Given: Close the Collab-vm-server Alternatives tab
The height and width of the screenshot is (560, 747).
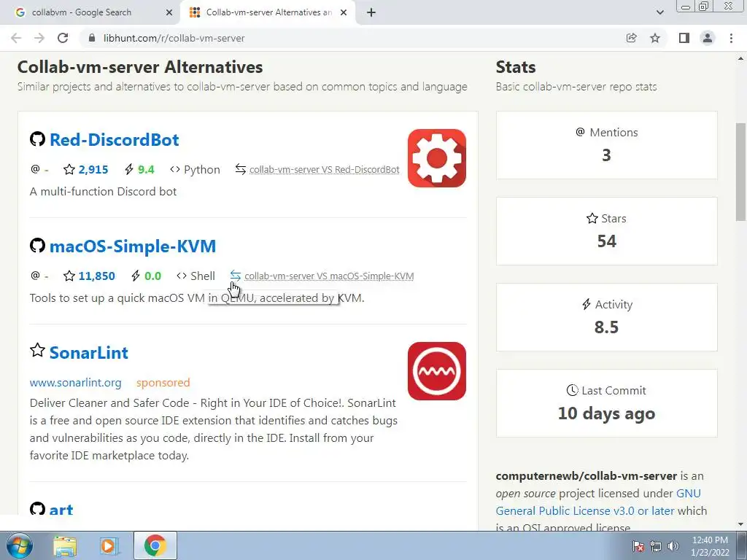Looking at the screenshot, I should [344, 12].
